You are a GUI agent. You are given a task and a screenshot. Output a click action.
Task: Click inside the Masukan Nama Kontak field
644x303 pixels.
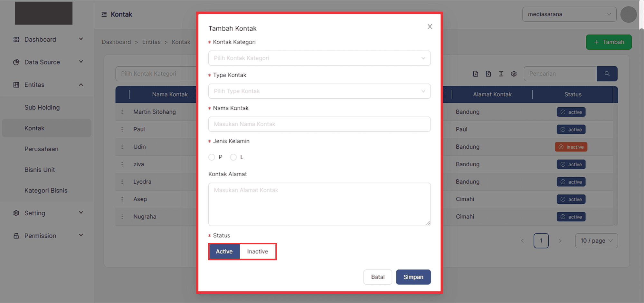pyautogui.click(x=319, y=124)
